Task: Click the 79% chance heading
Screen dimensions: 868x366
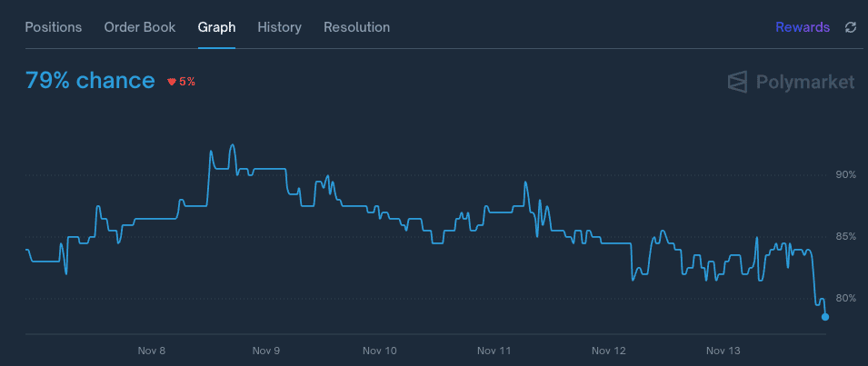Action: (90, 81)
